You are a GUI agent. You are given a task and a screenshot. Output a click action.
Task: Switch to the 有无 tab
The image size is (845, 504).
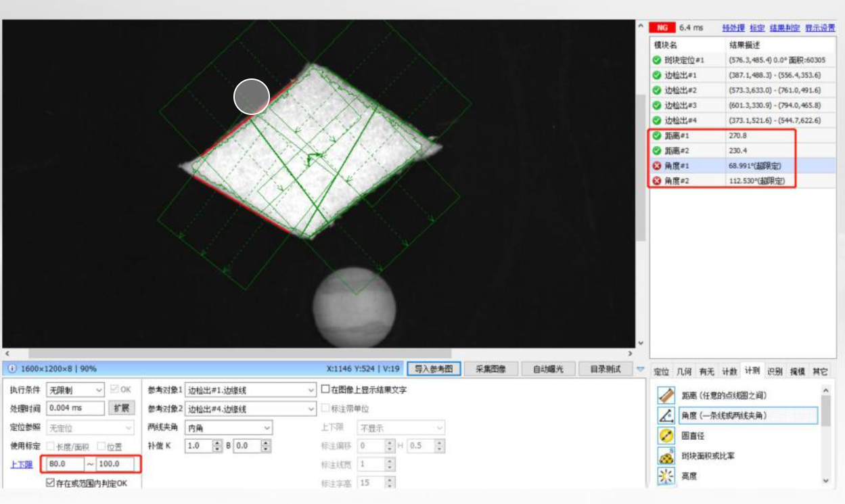pyautogui.click(x=707, y=371)
